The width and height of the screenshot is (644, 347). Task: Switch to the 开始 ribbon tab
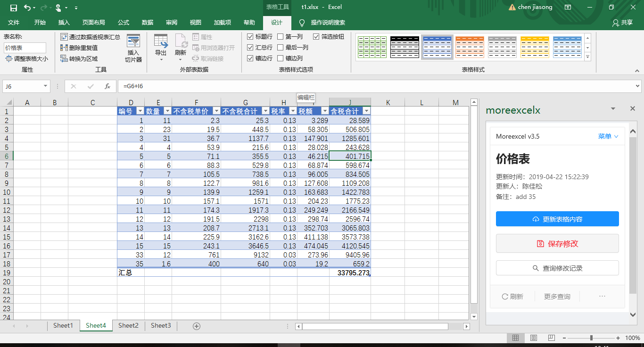coord(40,23)
